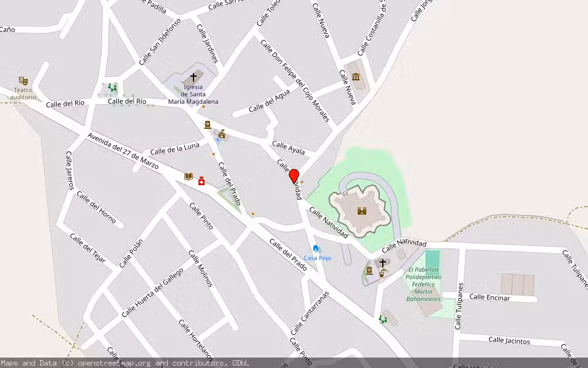Click the red pharmacy cross icon
Image resolution: width=588 pixels, height=368 pixels.
pyautogui.click(x=202, y=182)
